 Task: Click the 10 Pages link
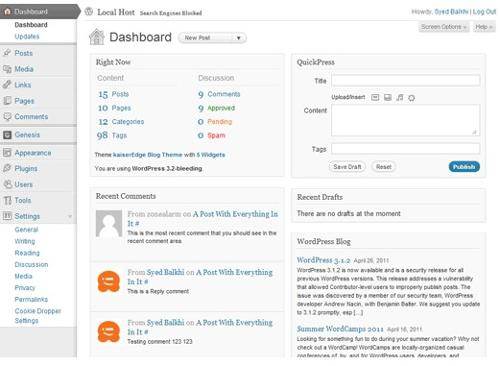114,108
